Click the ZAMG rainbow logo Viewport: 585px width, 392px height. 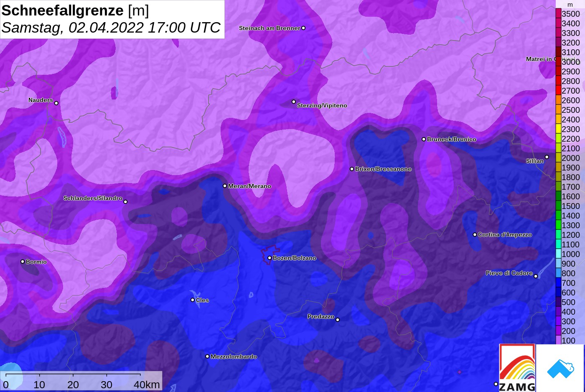pos(517,368)
